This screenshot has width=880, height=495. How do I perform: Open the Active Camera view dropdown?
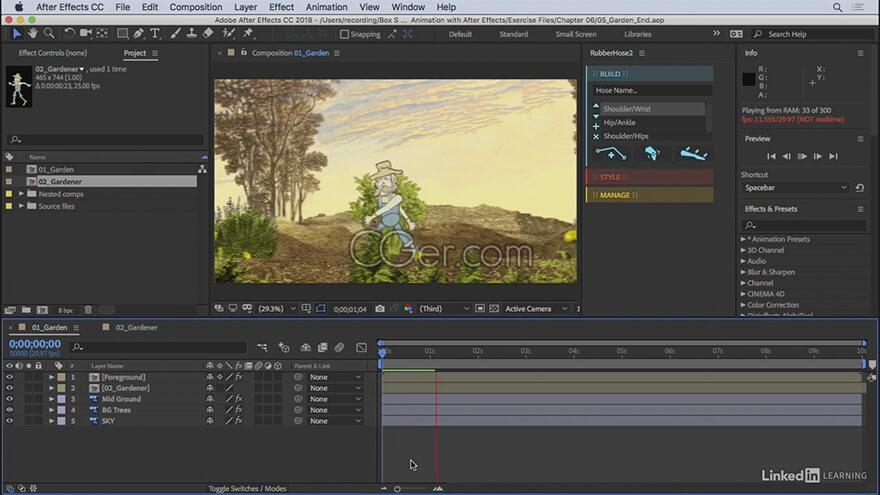pyautogui.click(x=536, y=309)
